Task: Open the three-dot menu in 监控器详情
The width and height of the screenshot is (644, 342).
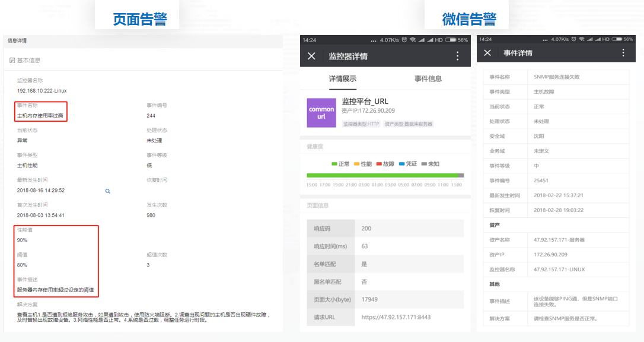Action: 458,56
